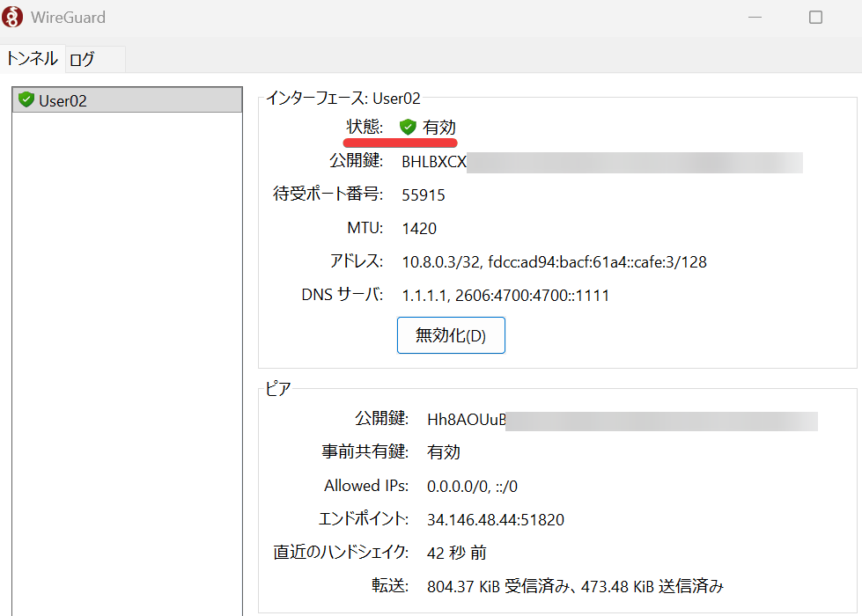Image resolution: width=862 pixels, height=616 pixels.
Task: Click the MTU value 1420
Action: click(419, 229)
